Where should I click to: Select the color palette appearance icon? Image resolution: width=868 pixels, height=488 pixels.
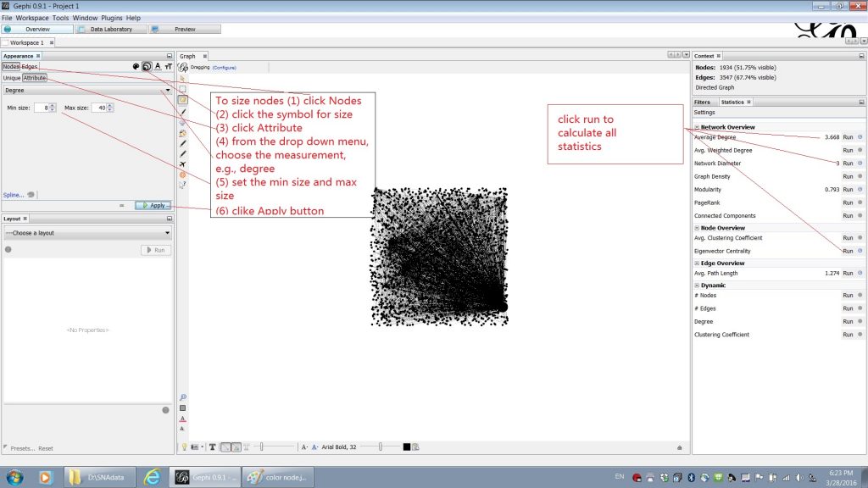(136, 66)
